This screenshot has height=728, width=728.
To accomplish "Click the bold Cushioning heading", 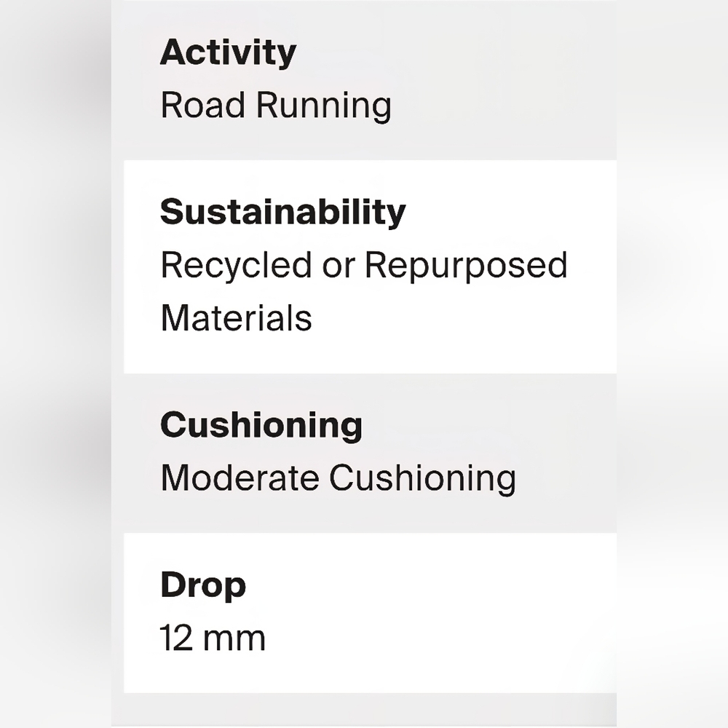I will point(261,424).
